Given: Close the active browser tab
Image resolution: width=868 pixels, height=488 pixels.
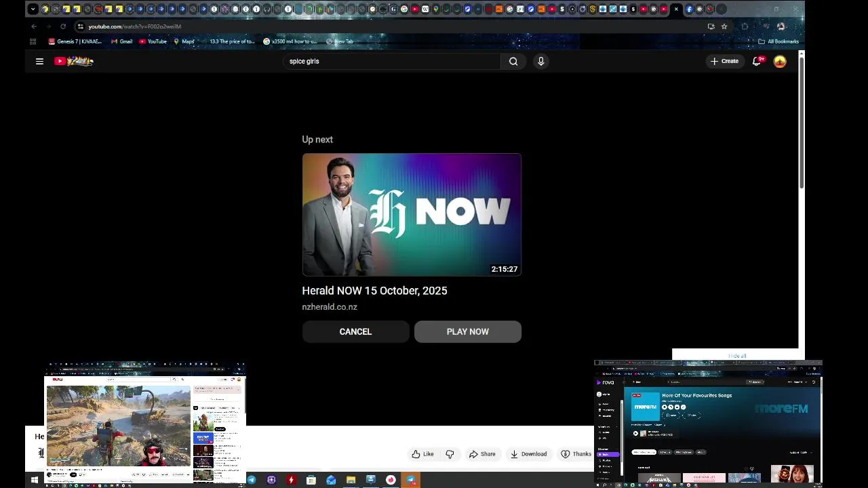Looking at the screenshot, I should 676,9.
